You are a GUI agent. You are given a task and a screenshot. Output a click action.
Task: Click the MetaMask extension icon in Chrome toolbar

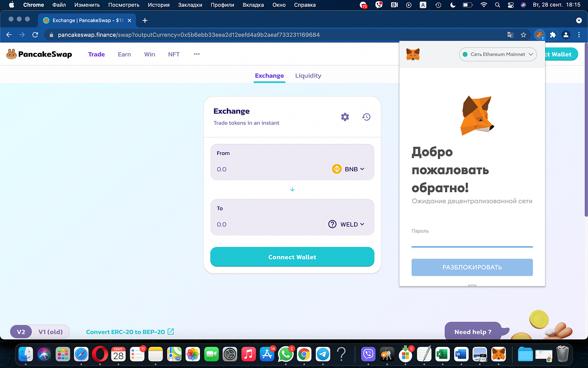click(x=540, y=35)
